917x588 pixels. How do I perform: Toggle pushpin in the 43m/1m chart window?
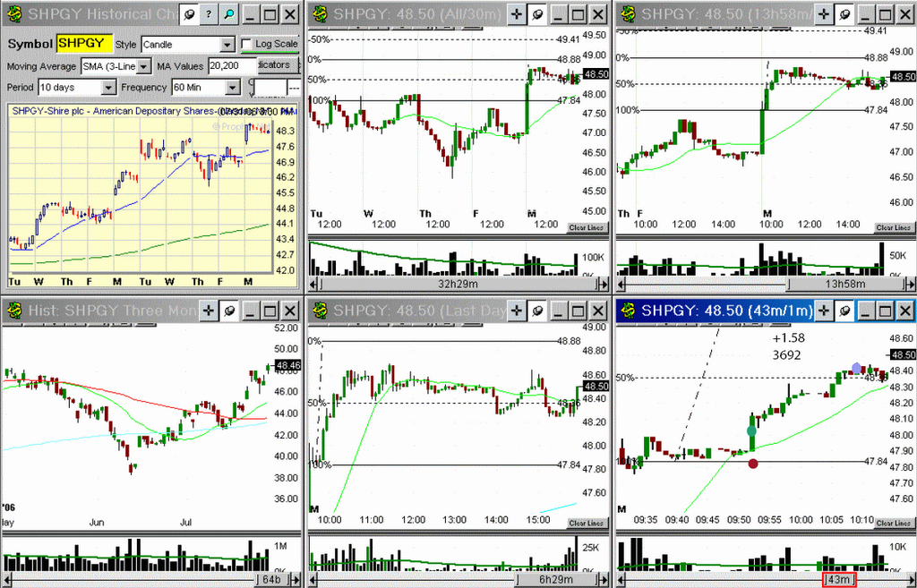(x=844, y=311)
